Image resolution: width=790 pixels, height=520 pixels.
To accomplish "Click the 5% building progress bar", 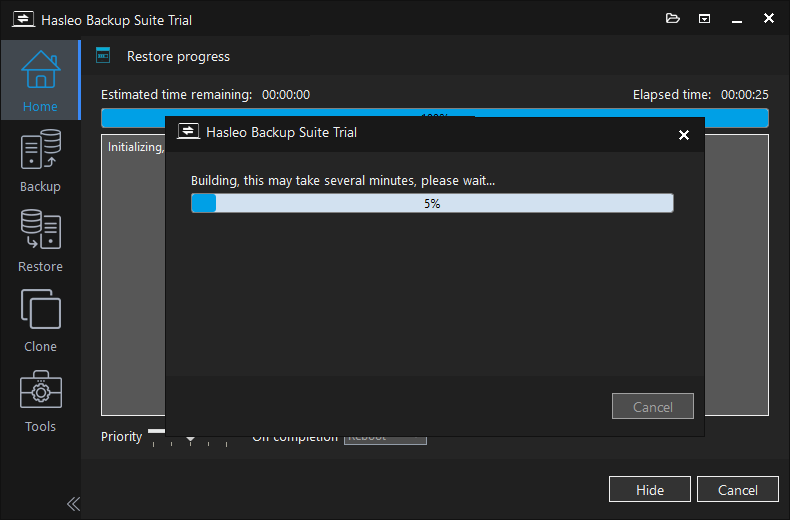I will [432, 203].
